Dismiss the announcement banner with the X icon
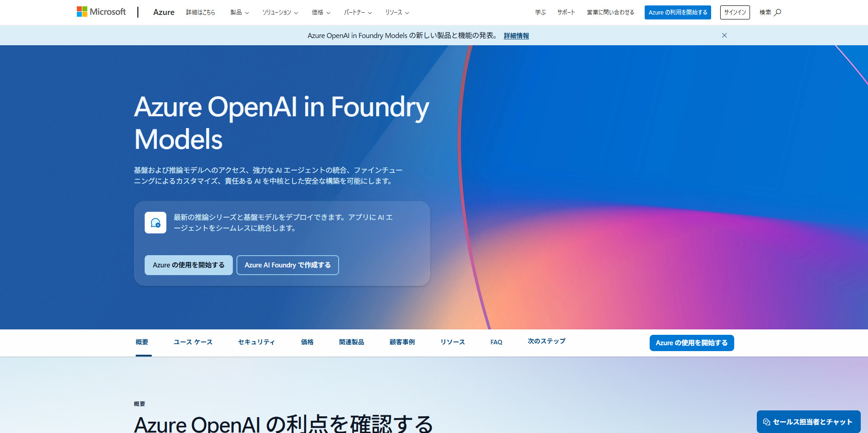The height and width of the screenshot is (433, 868). click(724, 35)
